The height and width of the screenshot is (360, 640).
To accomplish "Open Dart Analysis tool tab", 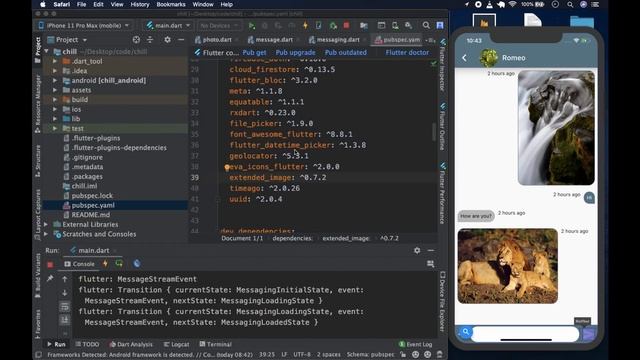I will click(131, 344).
